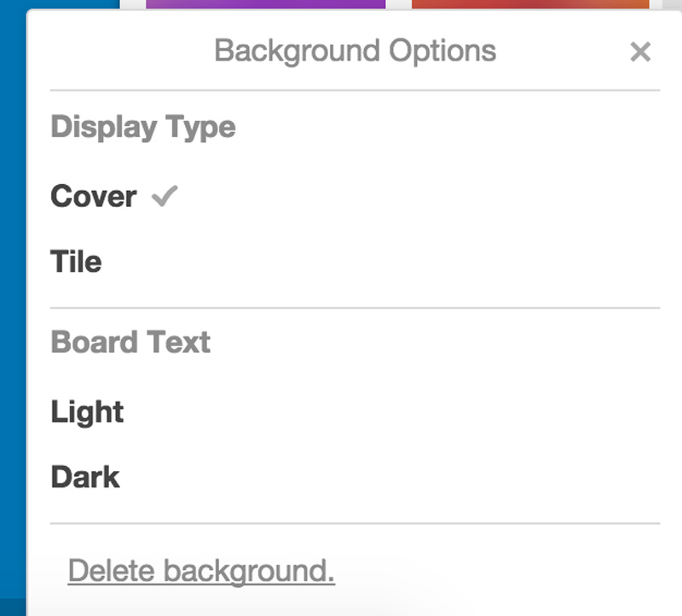Click empty space right of the Tile option
682x616 pixels.
(384, 262)
